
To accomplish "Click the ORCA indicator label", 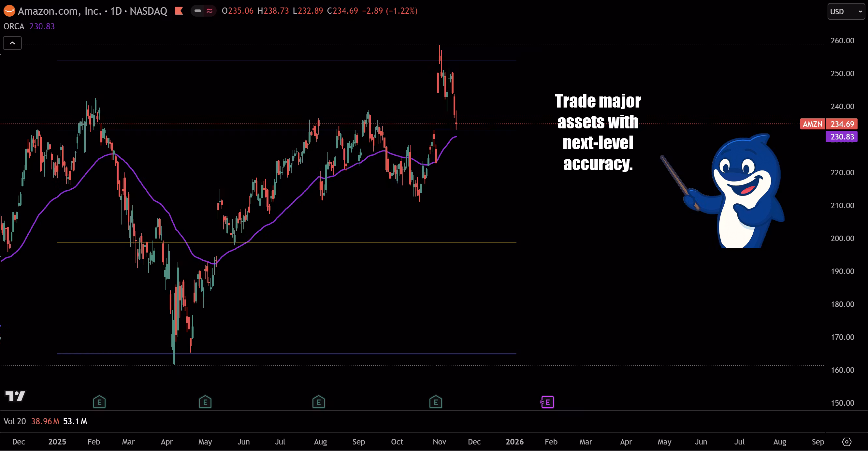I will 14,26.
